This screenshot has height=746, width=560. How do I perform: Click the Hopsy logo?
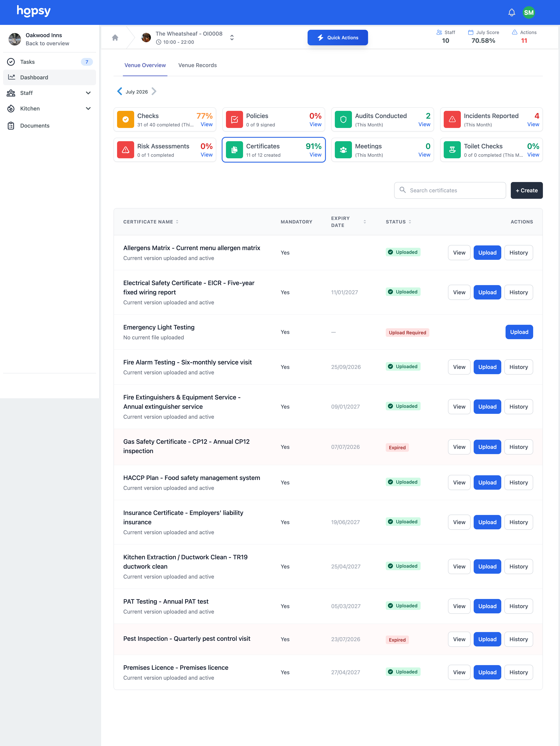coord(34,11)
